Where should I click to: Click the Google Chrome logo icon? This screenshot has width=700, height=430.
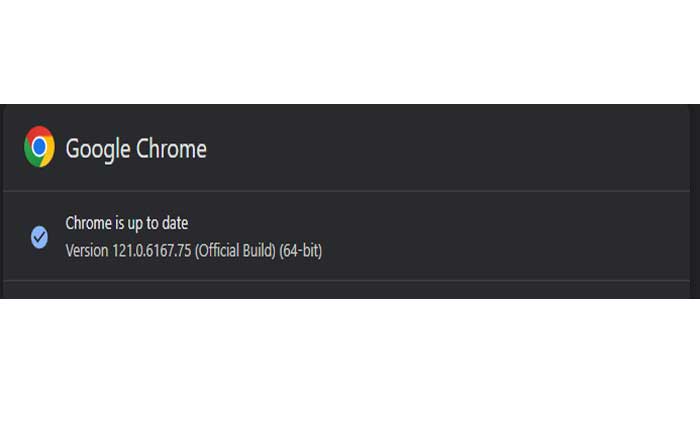coord(39,147)
